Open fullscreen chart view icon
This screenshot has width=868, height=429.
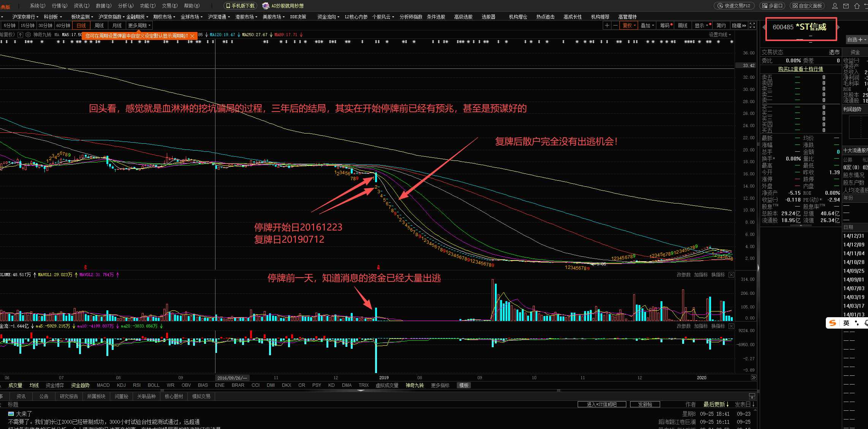click(752, 25)
